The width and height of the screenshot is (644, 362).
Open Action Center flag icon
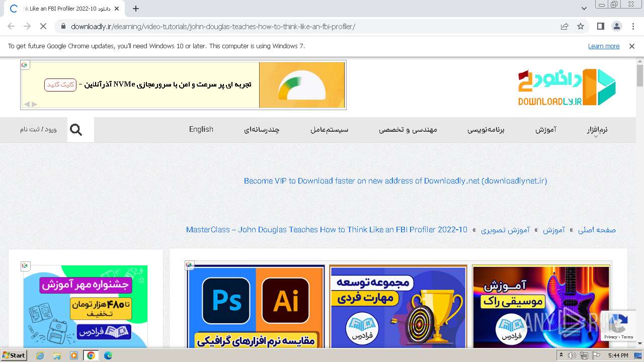coord(596,355)
